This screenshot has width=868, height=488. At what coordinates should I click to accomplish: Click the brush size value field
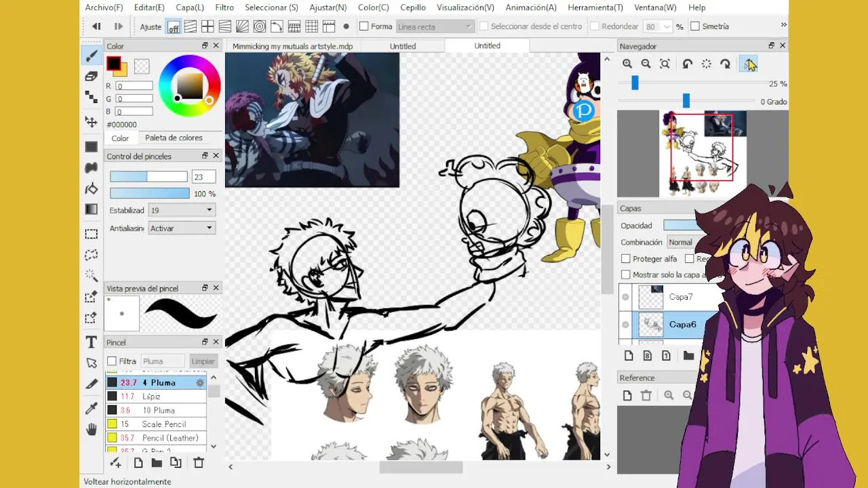(x=203, y=177)
